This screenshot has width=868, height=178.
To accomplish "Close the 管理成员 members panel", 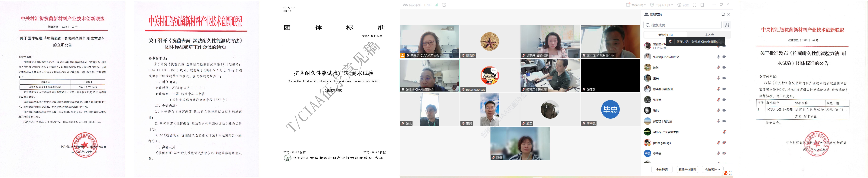I will tap(729, 14).
